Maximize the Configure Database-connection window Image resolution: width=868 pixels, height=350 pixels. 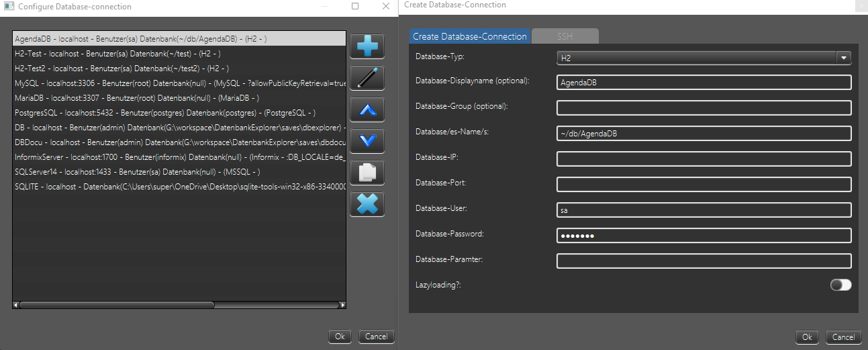(x=355, y=6)
